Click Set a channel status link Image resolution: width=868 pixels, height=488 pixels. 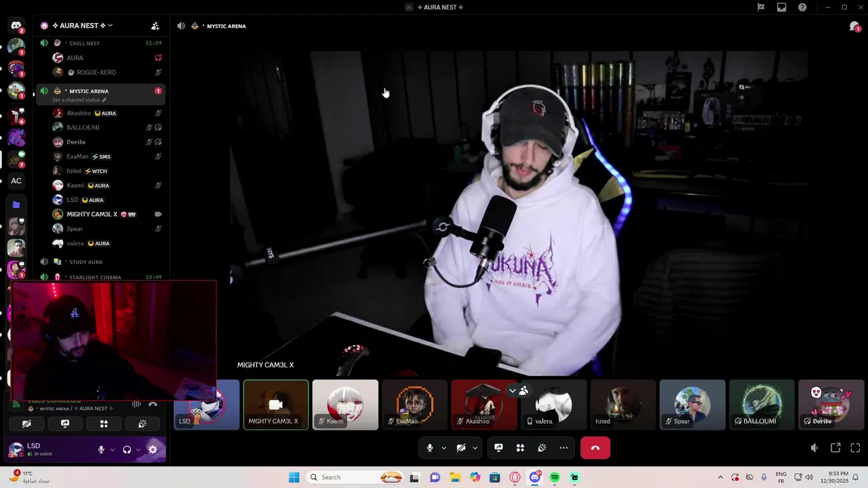pyautogui.click(x=76, y=100)
